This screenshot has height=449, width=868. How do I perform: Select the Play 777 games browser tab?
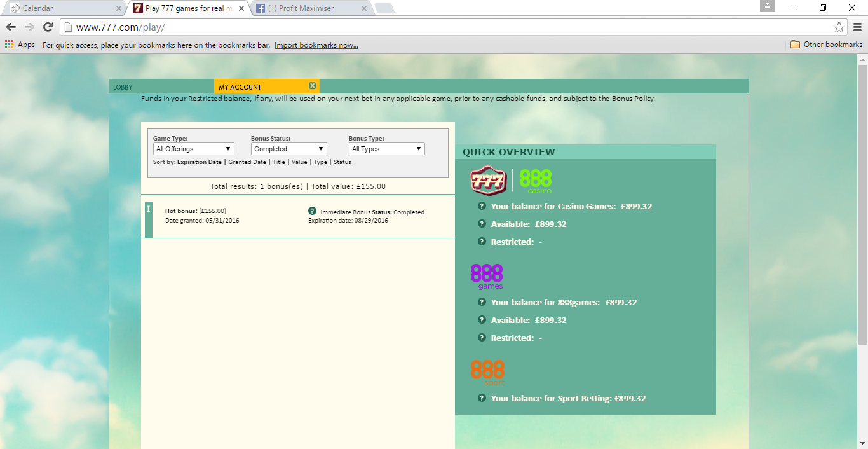tap(188, 8)
